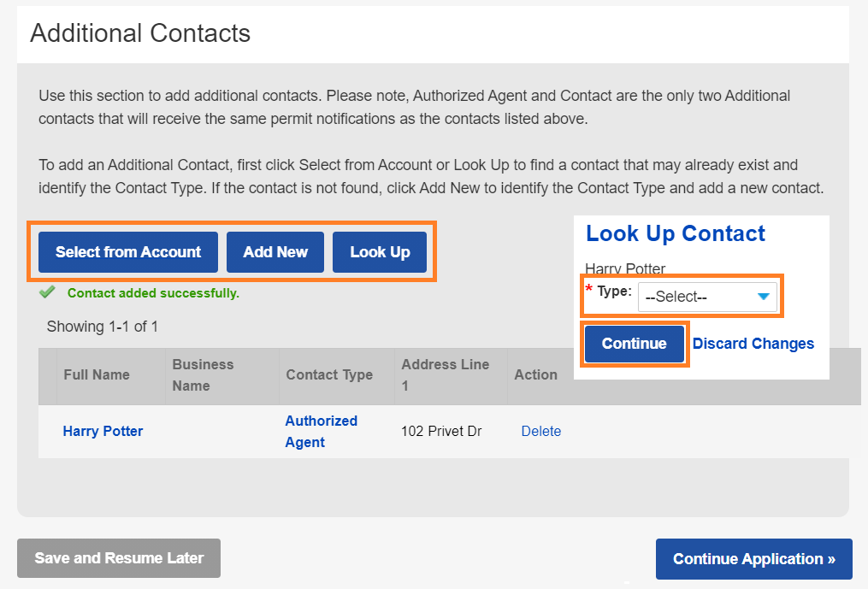The height and width of the screenshot is (589, 868).
Task: Open the Type dropdown in Look Up Contact
Action: tap(707, 297)
